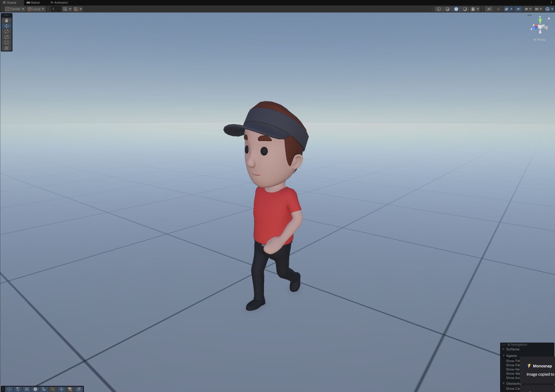Switch the Persp projection label
The height and width of the screenshot is (392, 555).
(539, 40)
